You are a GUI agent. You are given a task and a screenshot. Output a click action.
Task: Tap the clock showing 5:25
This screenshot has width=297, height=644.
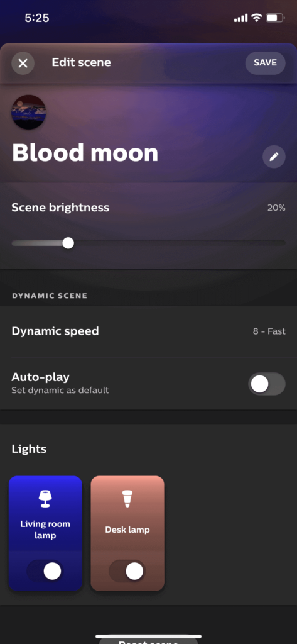[37, 18]
